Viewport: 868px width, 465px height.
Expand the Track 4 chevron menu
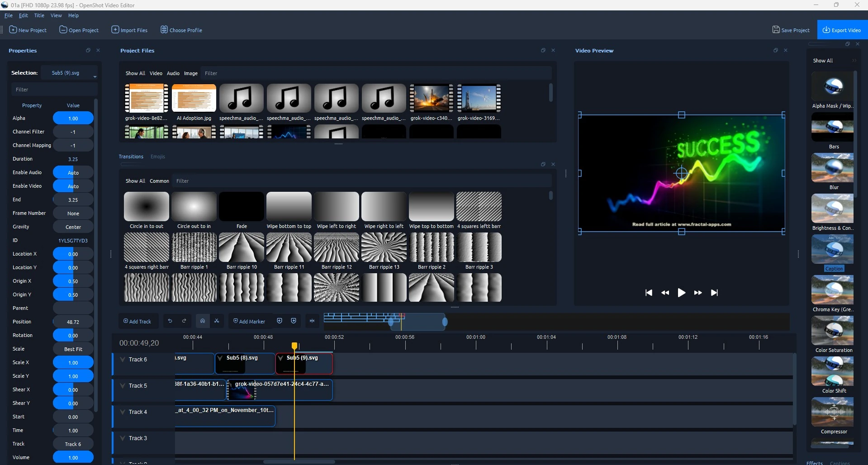[x=123, y=412]
